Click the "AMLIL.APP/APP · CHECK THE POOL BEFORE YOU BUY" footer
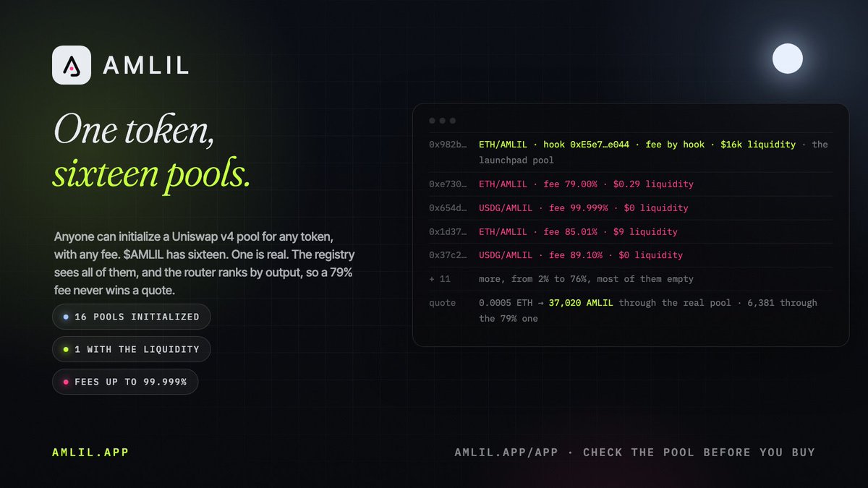Image resolution: width=868 pixels, height=488 pixels. pos(634,453)
